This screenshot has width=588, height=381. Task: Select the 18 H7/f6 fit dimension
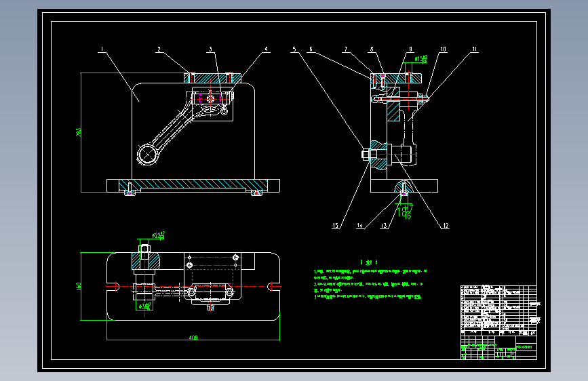click(x=406, y=211)
